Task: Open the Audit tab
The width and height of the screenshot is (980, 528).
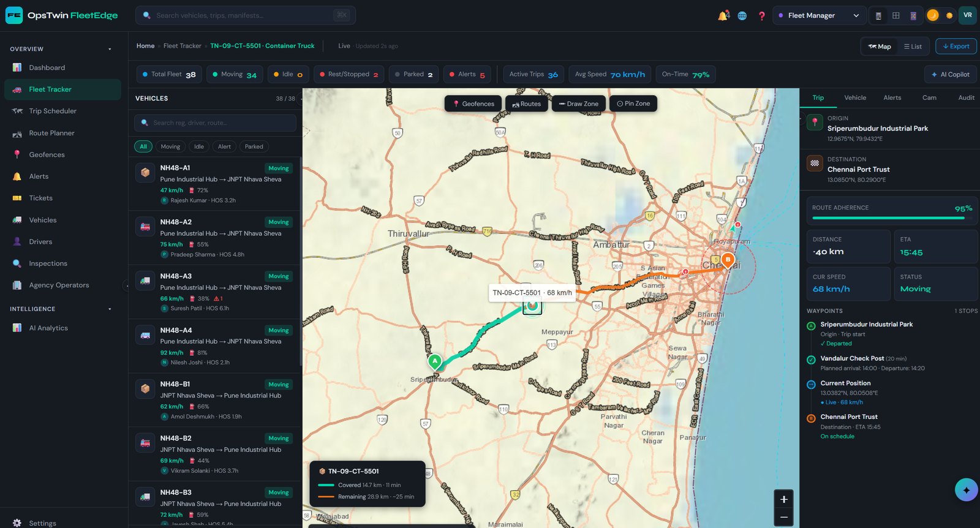Action: click(x=966, y=98)
